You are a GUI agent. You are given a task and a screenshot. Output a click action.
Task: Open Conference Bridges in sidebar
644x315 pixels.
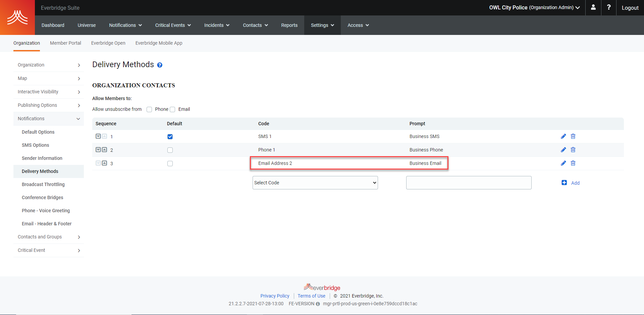43,197
